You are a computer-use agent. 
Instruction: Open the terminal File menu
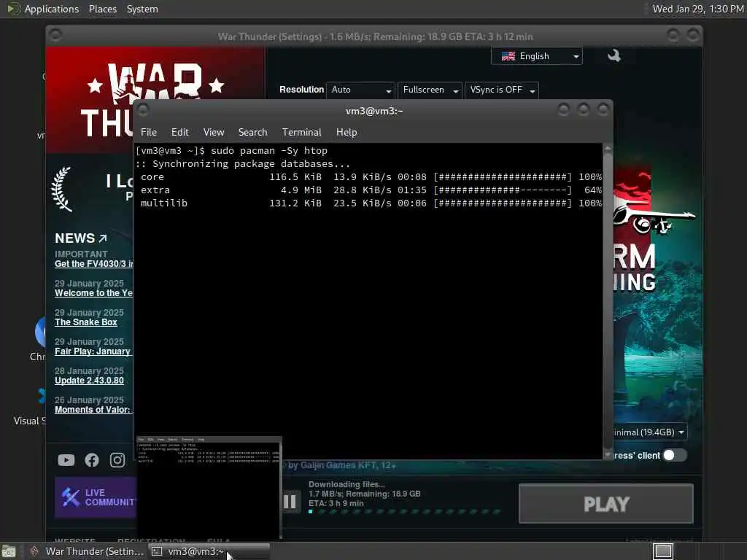click(x=149, y=133)
